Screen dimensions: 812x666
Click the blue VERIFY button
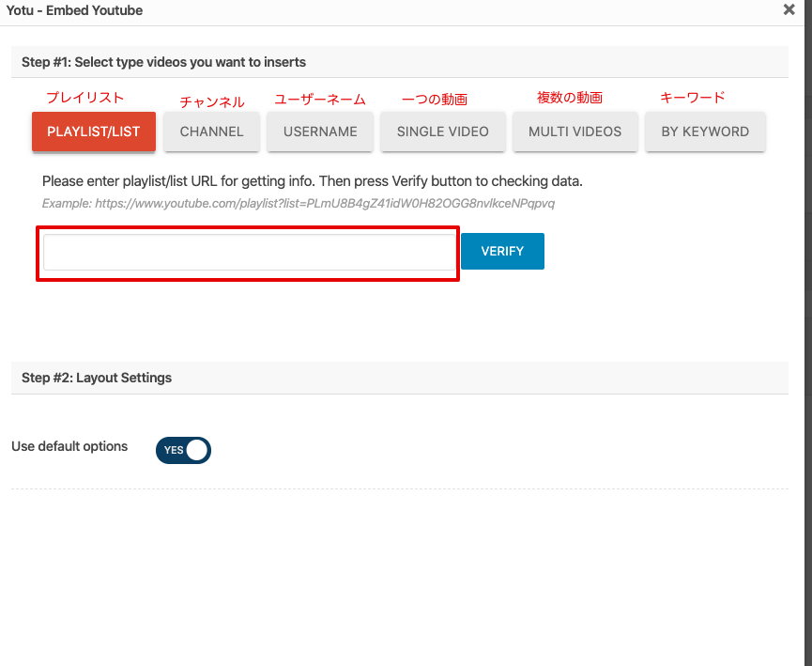(502, 252)
